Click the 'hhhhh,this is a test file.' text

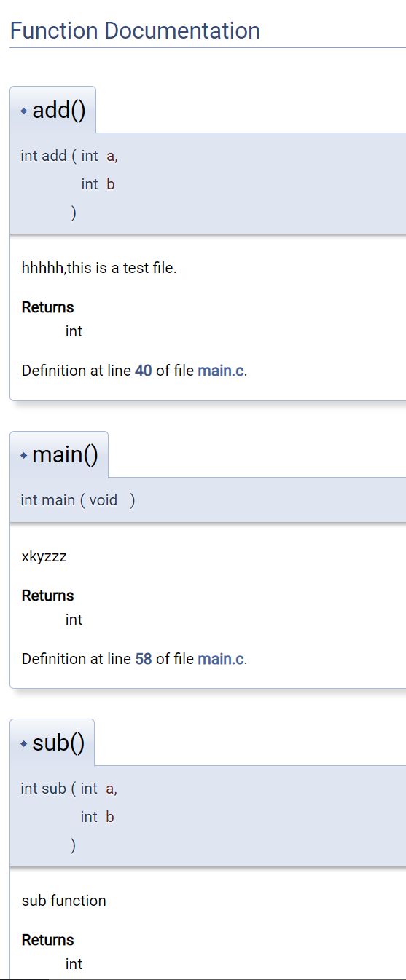coord(99,268)
